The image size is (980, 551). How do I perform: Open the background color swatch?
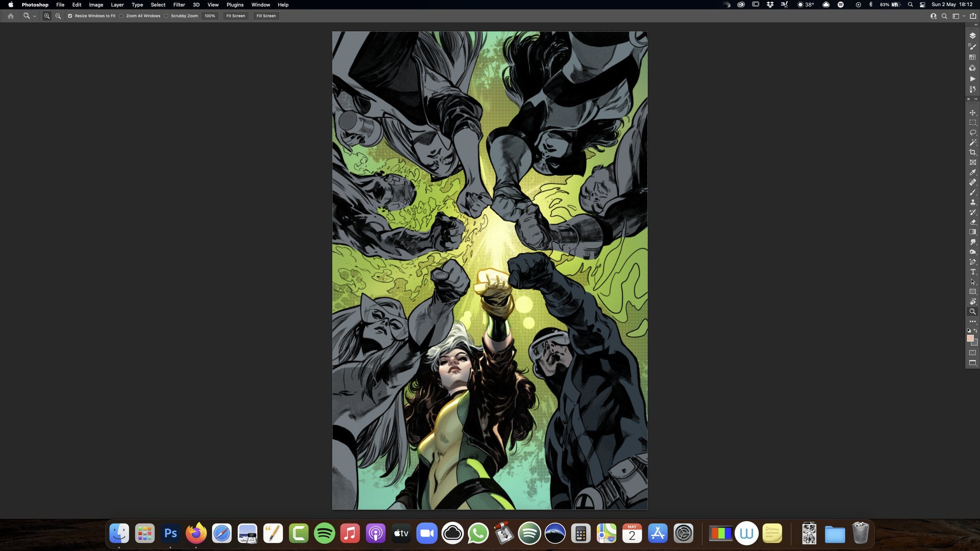pos(975,343)
